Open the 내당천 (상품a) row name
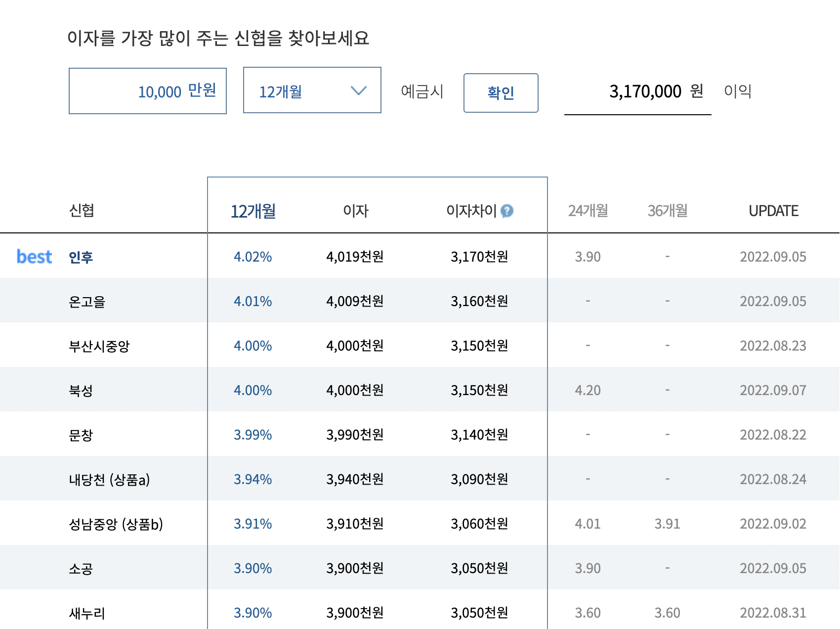840x629 pixels. click(x=109, y=480)
